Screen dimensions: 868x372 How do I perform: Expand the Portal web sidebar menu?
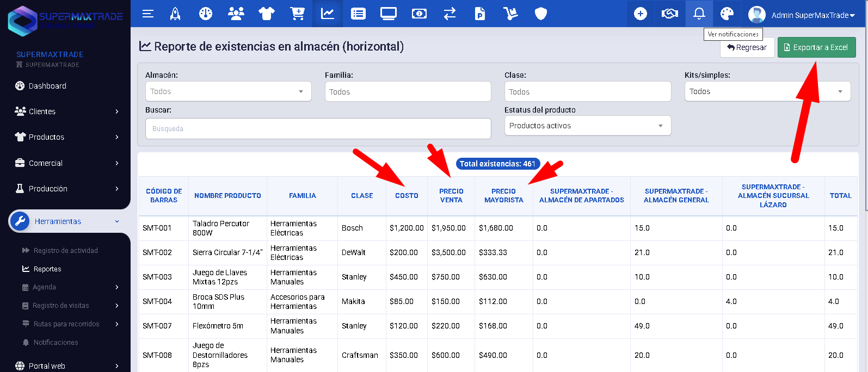[x=65, y=365]
